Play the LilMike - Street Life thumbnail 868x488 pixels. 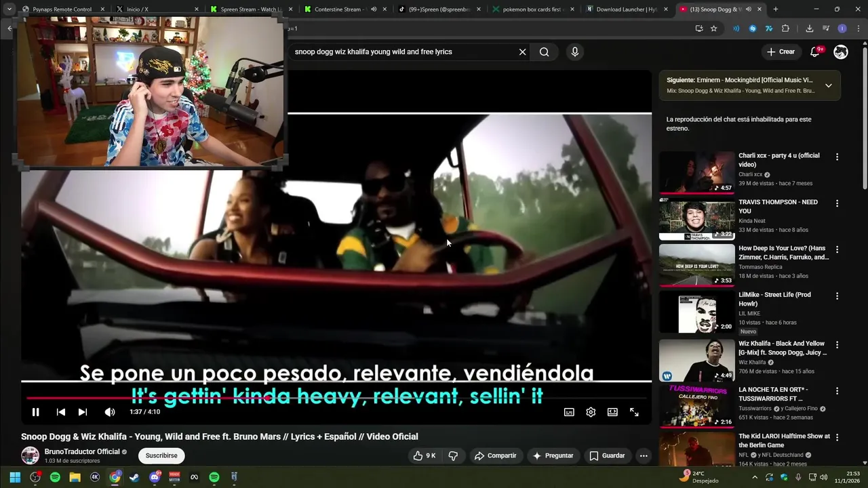pyautogui.click(x=696, y=311)
